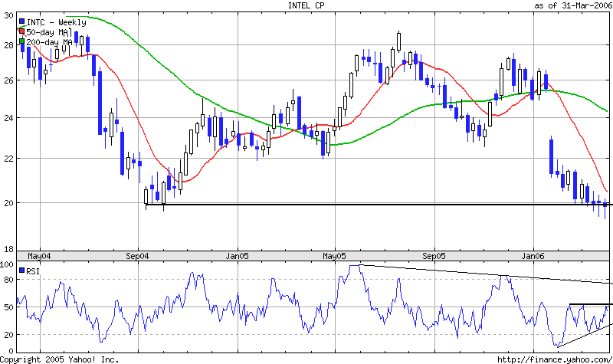Click the 'Jan05' date axis label
The height and width of the screenshot is (364, 613).
pos(237,257)
